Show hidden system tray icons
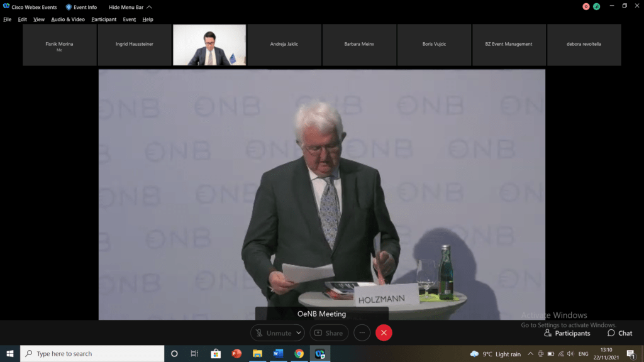The image size is (644, 362). pyautogui.click(x=530, y=354)
